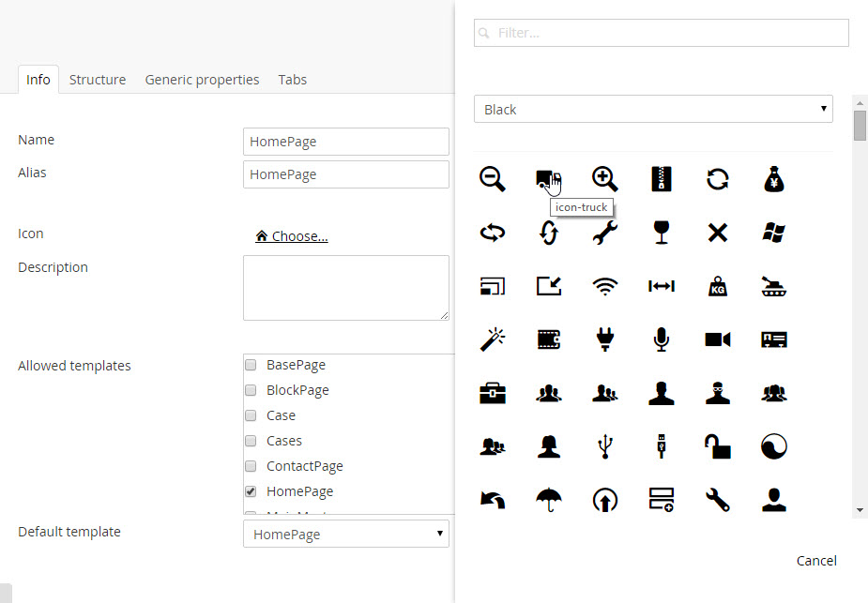Click inside the Description textarea
The image size is (868, 603).
pos(346,288)
